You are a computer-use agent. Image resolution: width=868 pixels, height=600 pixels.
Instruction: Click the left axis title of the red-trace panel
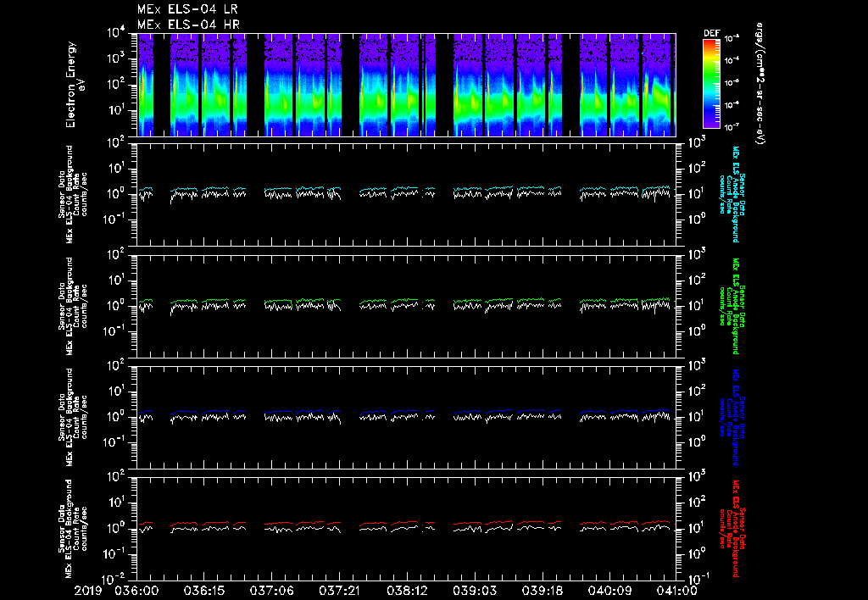(73, 529)
